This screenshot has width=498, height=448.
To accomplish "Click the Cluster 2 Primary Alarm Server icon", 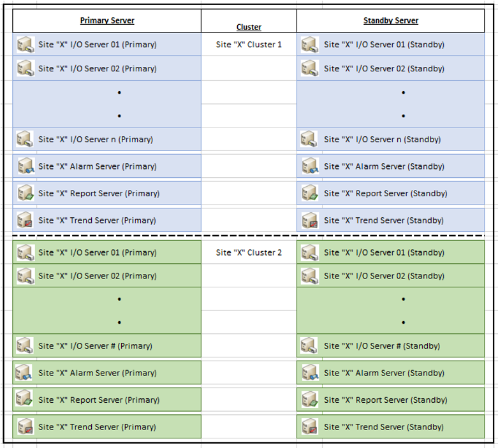I will [24, 373].
